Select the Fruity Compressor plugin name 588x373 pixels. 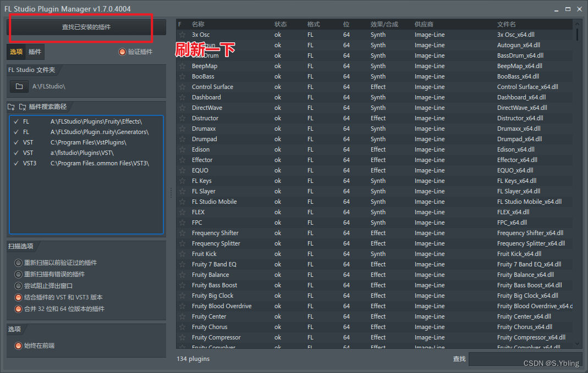pos(216,337)
